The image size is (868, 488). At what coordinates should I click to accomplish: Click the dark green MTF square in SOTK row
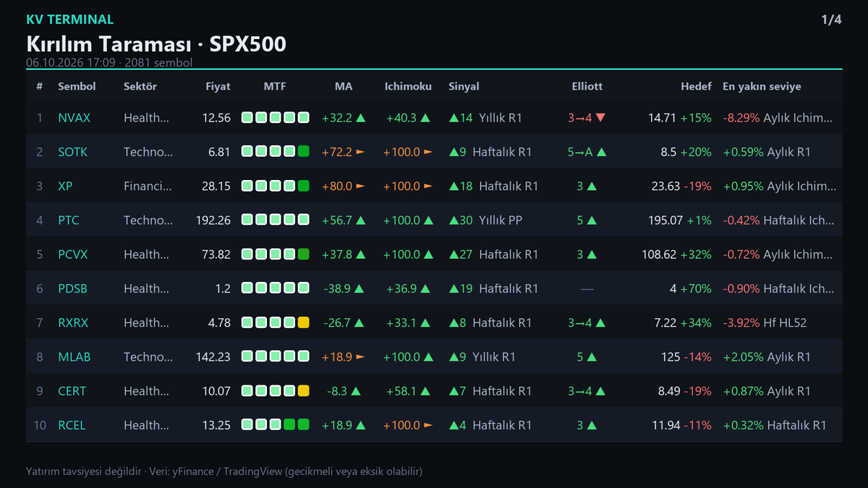click(x=303, y=152)
